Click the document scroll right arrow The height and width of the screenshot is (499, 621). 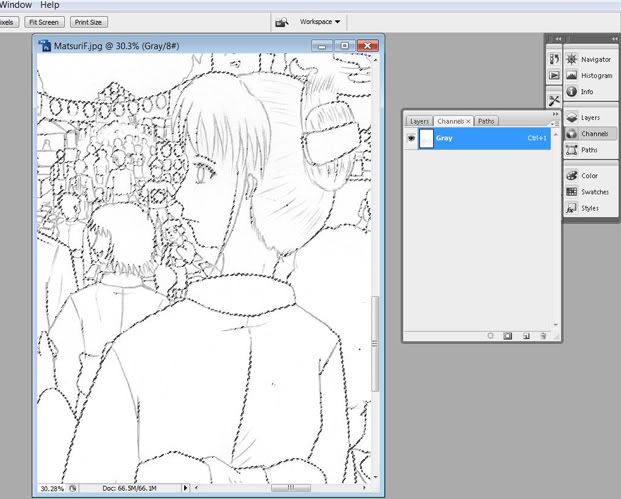tap(364, 488)
